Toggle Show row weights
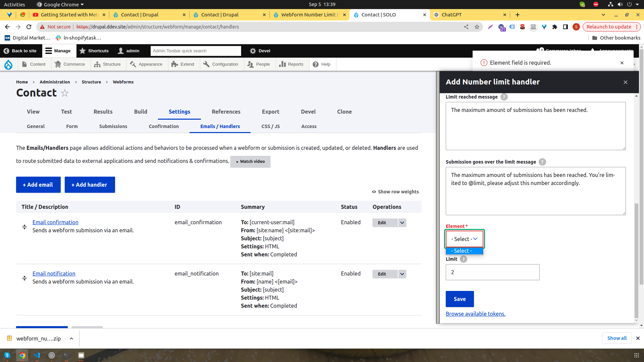This screenshot has height=362, width=644. [x=395, y=191]
